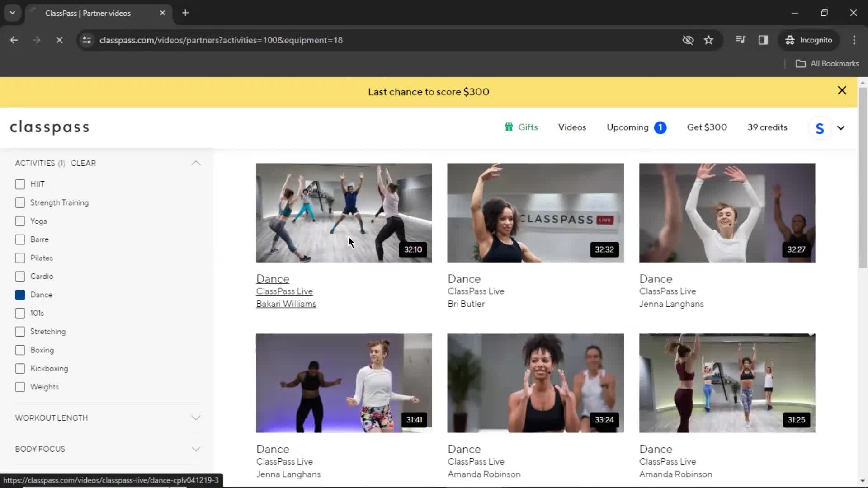Check the Pilates checkbox
The height and width of the screenshot is (488, 868).
click(20, 258)
